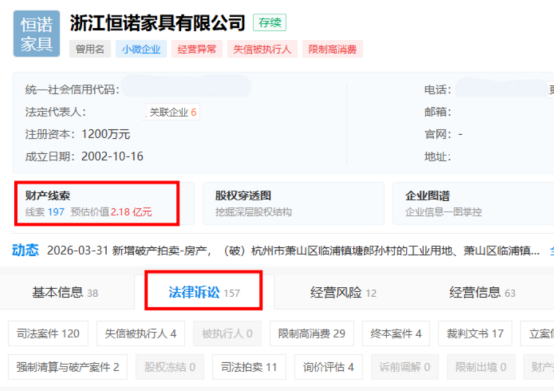Click the 线索 197 count
Screen dimensions: 554x392
point(45,212)
